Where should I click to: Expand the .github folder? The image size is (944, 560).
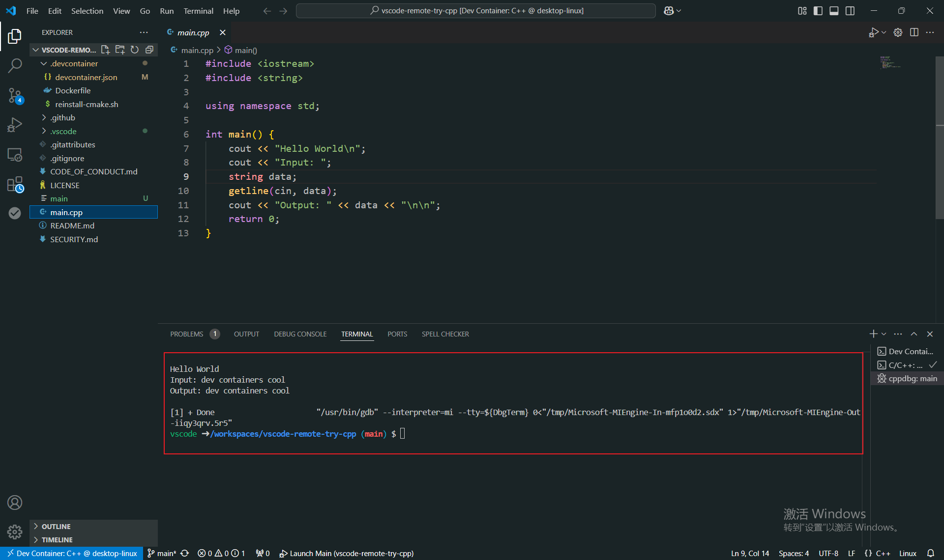coord(62,118)
